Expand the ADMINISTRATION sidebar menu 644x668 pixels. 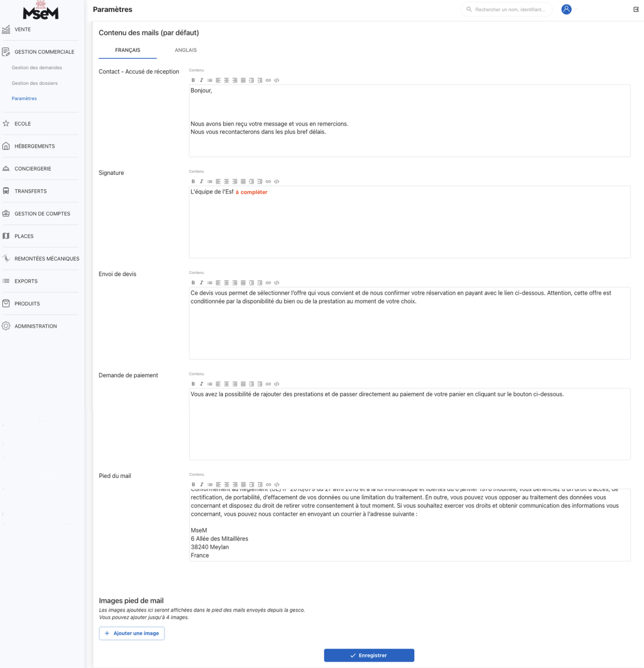tap(35, 326)
